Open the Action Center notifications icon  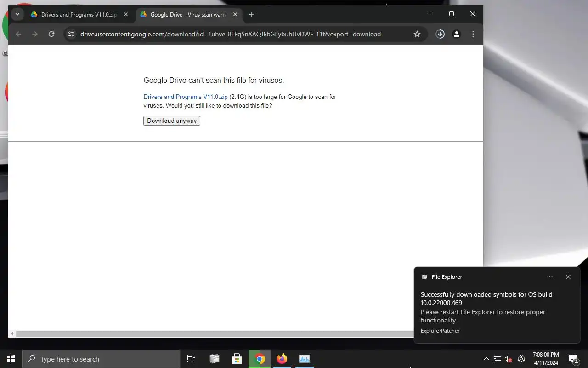click(x=573, y=359)
